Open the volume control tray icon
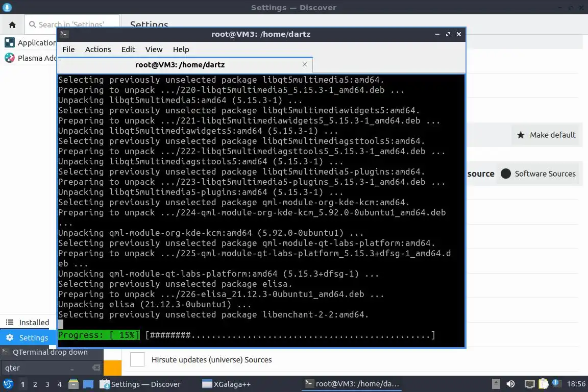This screenshot has height=392, width=588. (x=510, y=384)
